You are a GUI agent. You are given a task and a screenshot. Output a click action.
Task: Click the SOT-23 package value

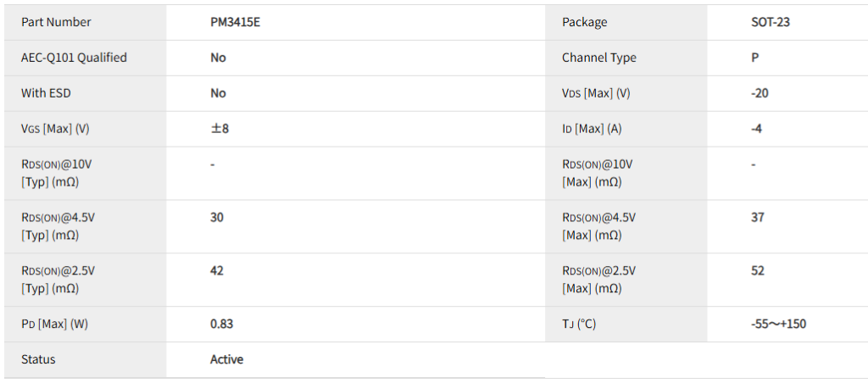[x=771, y=22]
